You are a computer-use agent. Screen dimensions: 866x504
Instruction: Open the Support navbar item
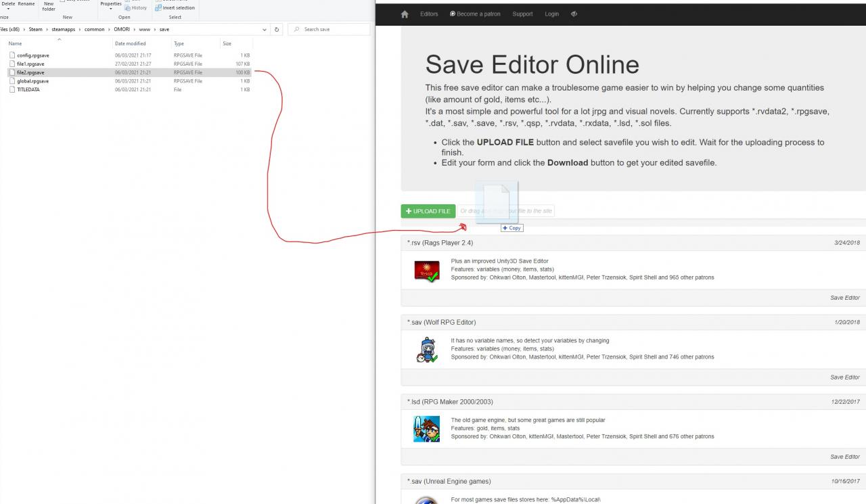pyautogui.click(x=522, y=14)
